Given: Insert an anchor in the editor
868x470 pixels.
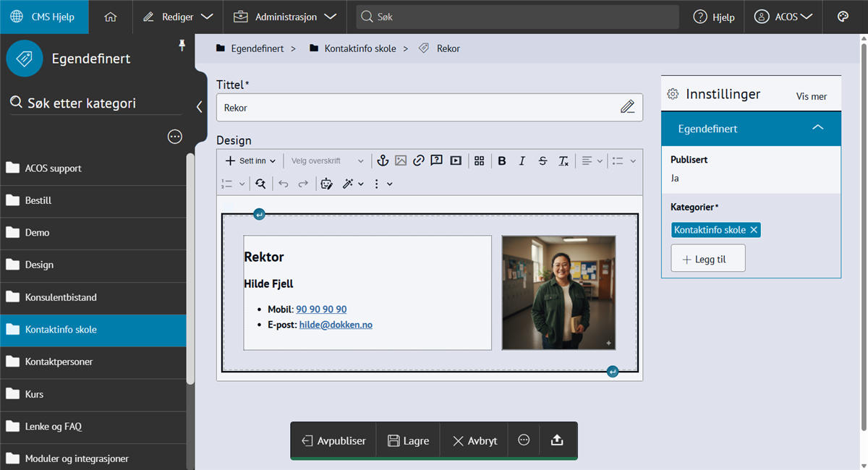Looking at the screenshot, I should [383, 161].
